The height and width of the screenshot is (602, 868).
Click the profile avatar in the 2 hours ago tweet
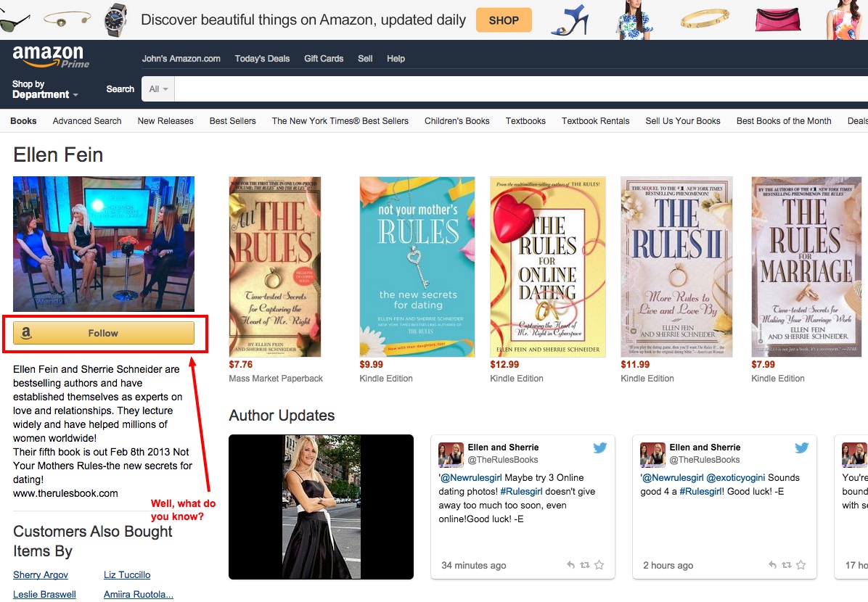point(652,454)
